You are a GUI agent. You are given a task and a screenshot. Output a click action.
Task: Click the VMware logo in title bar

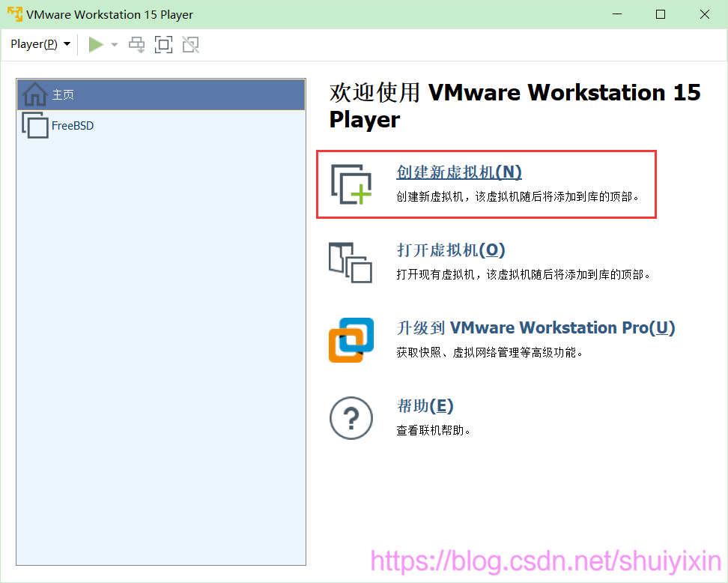(x=15, y=14)
